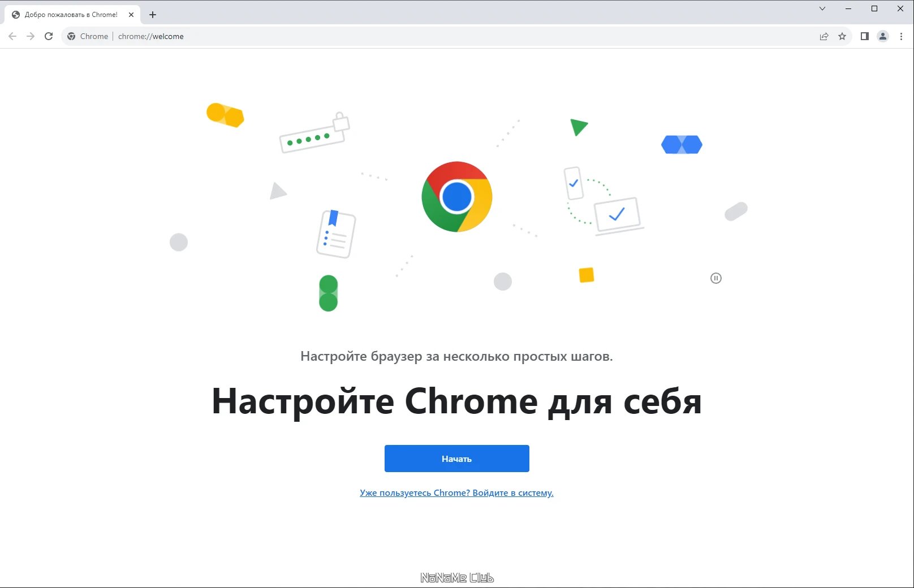The image size is (914, 588).
Task: Bookmark this tab with the star icon
Action: point(842,36)
